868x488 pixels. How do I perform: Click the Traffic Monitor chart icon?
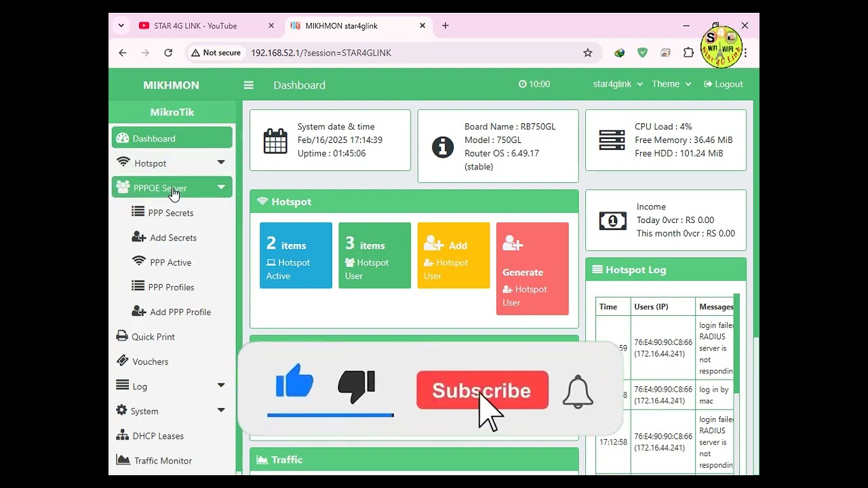click(123, 460)
